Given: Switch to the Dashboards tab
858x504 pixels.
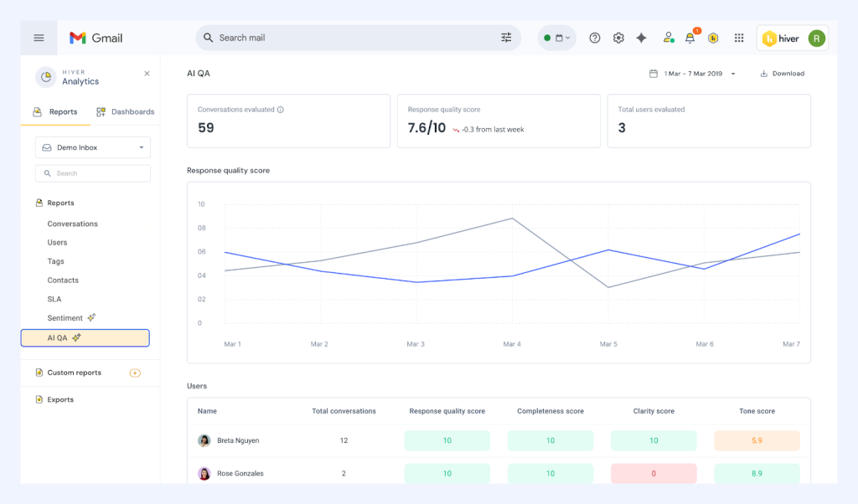Looking at the screenshot, I should [x=126, y=111].
